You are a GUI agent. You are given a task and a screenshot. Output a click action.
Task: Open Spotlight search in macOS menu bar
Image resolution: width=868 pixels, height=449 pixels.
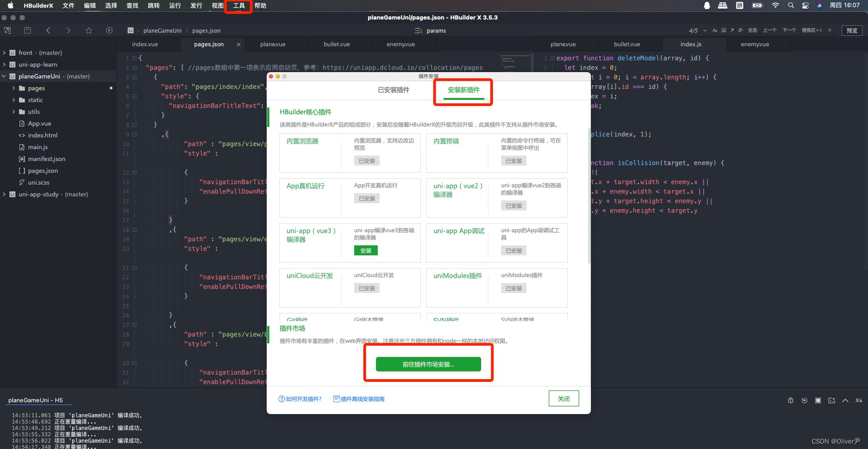tap(791, 5)
